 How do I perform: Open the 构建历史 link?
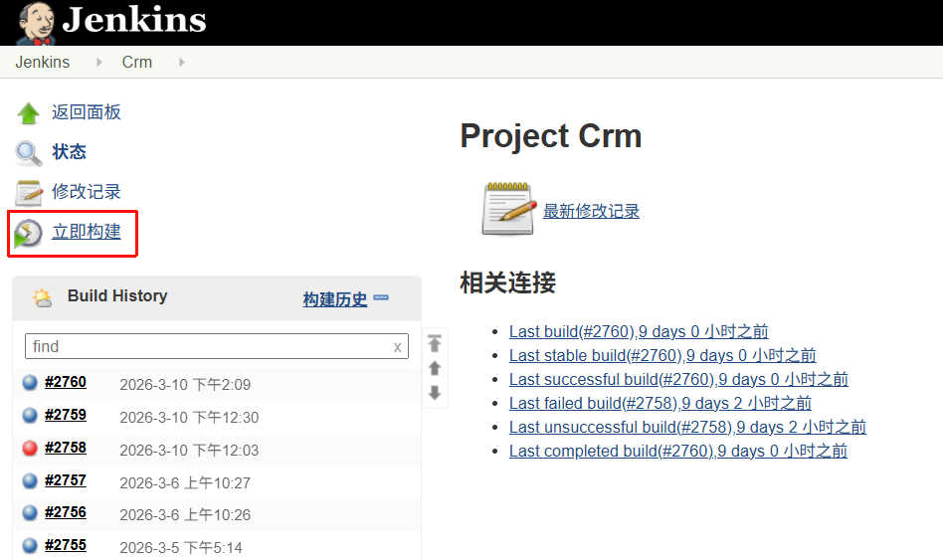coord(334,299)
